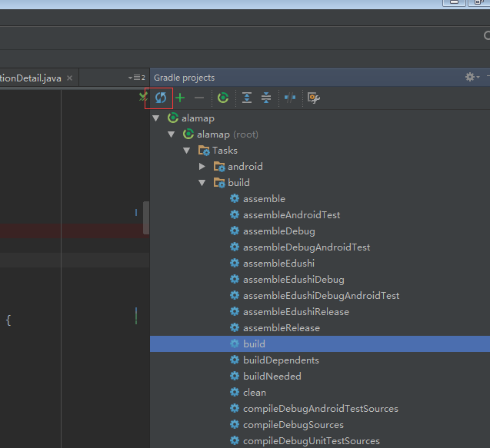
Task: Close the tionDetail.java editor tab
Action: click(70, 78)
